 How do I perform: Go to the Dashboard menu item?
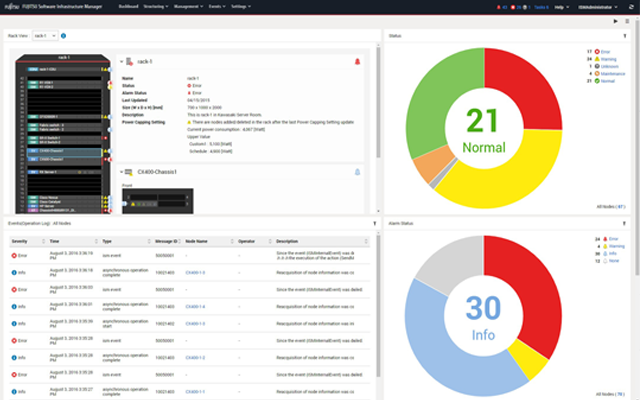[x=128, y=7]
